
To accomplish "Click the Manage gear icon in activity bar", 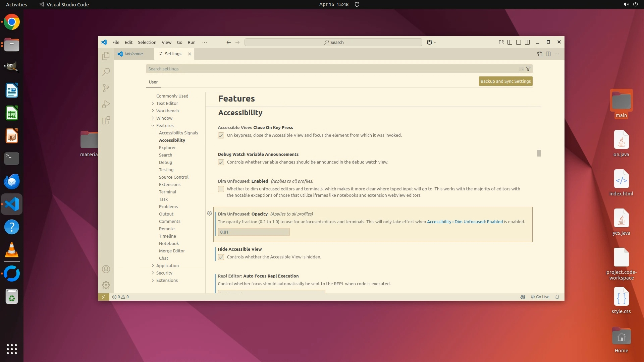I will (x=106, y=285).
